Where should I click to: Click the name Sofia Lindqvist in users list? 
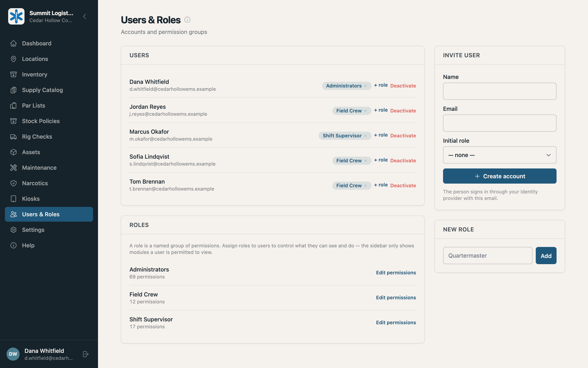(x=149, y=156)
